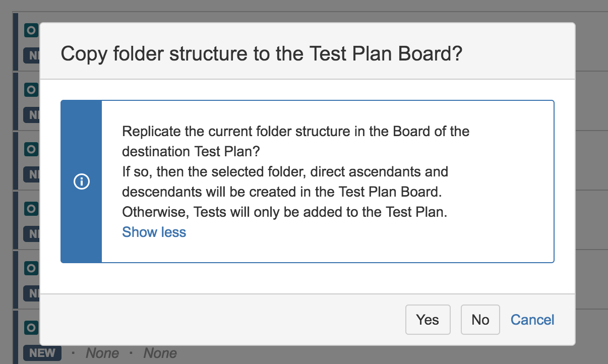Click the third test issue icon from top
The image size is (608, 364).
click(31, 149)
